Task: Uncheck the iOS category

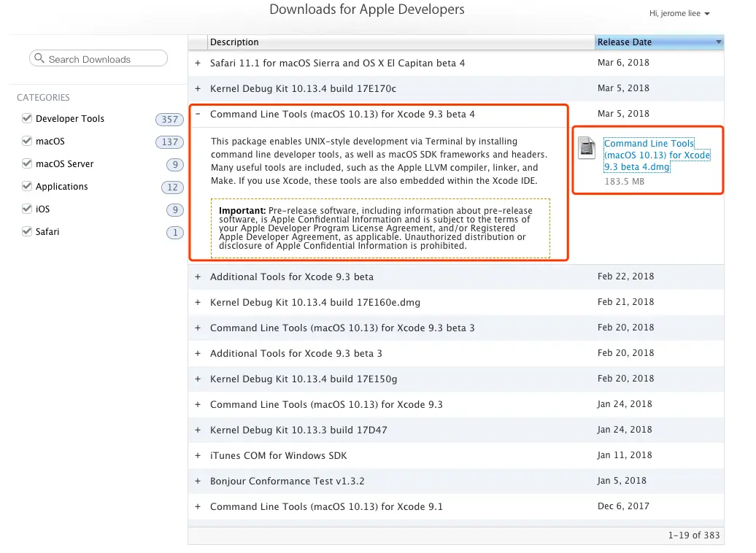Action: point(27,209)
